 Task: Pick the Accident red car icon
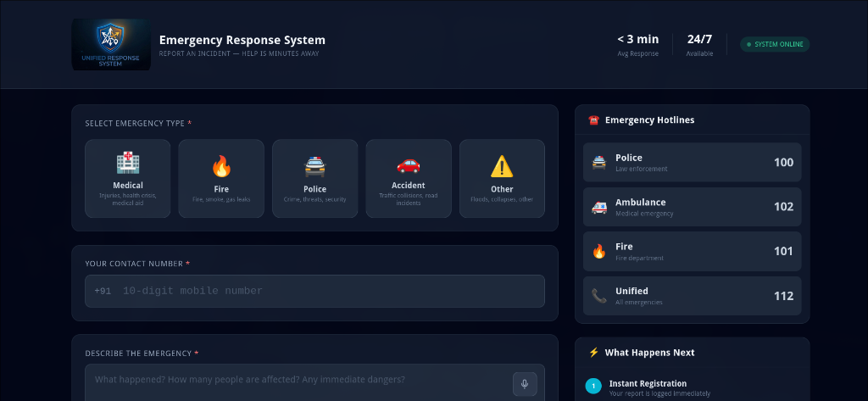tap(409, 164)
